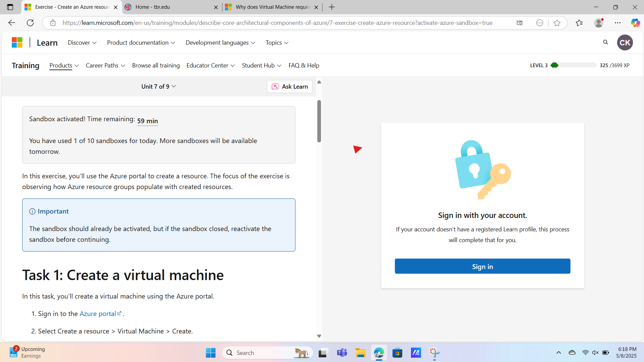Click the OneDrive cloud tray icon
Screen dimensions: 644x362
[x=572, y=353]
